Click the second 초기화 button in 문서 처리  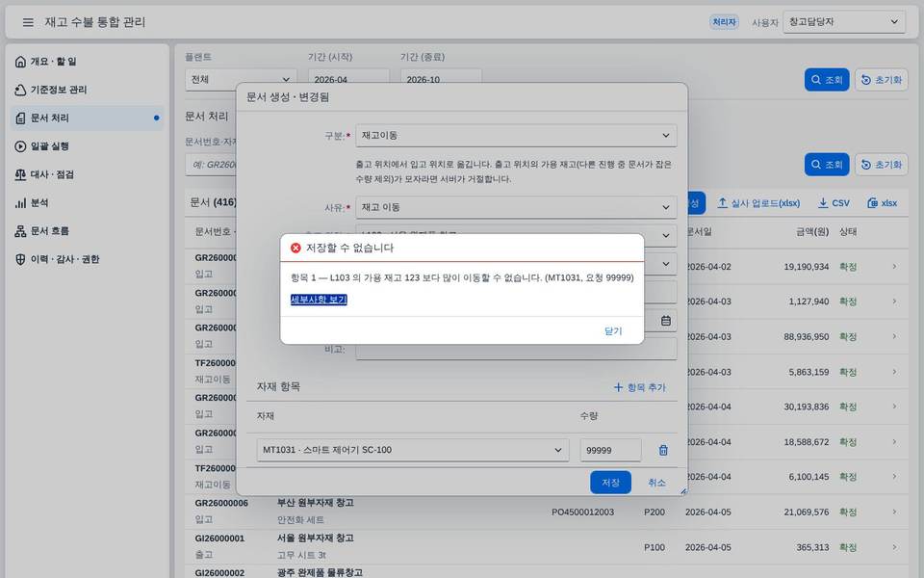tap(882, 165)
